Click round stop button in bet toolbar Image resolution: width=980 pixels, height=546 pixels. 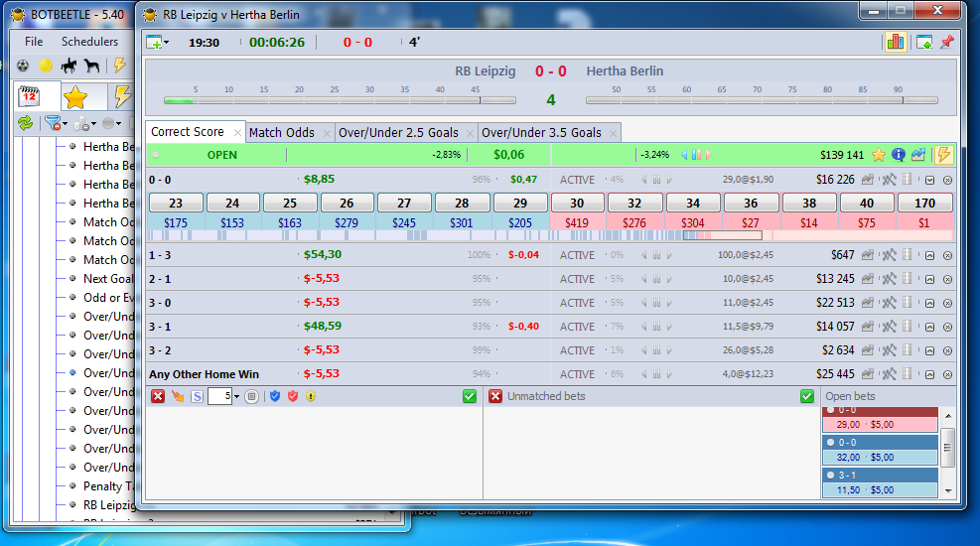tap(251, 396)
